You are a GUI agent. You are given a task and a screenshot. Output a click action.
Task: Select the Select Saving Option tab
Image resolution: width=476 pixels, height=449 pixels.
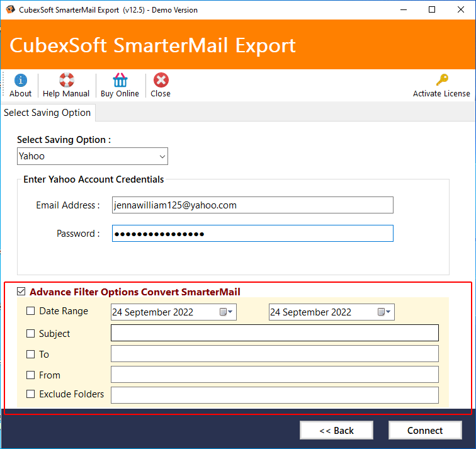coord(47,113)
